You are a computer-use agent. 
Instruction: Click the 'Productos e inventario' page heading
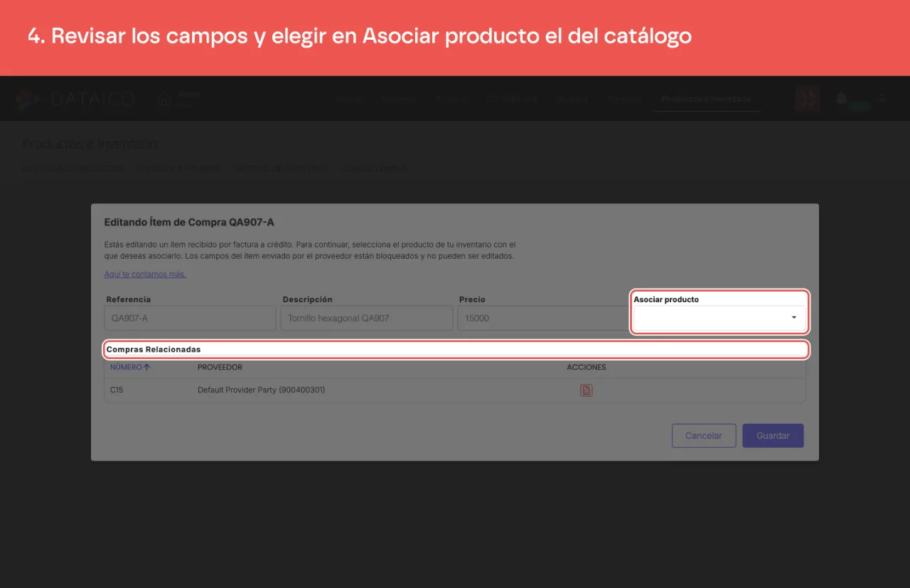click(90, 144)
